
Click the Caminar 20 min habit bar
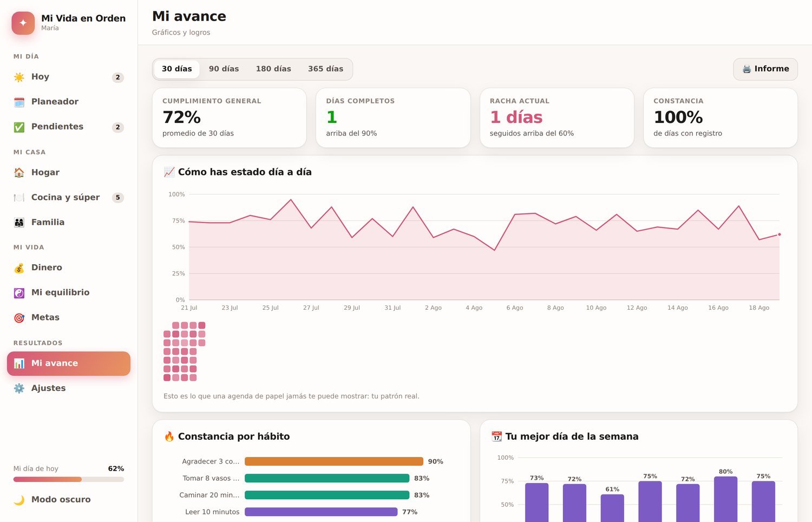click(327, 495)
